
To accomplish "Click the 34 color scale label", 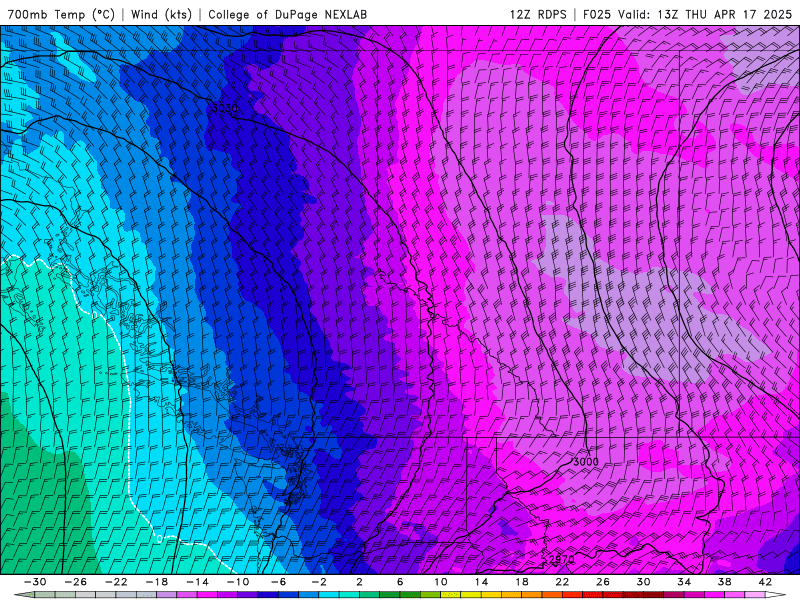I will click(684, 582).
